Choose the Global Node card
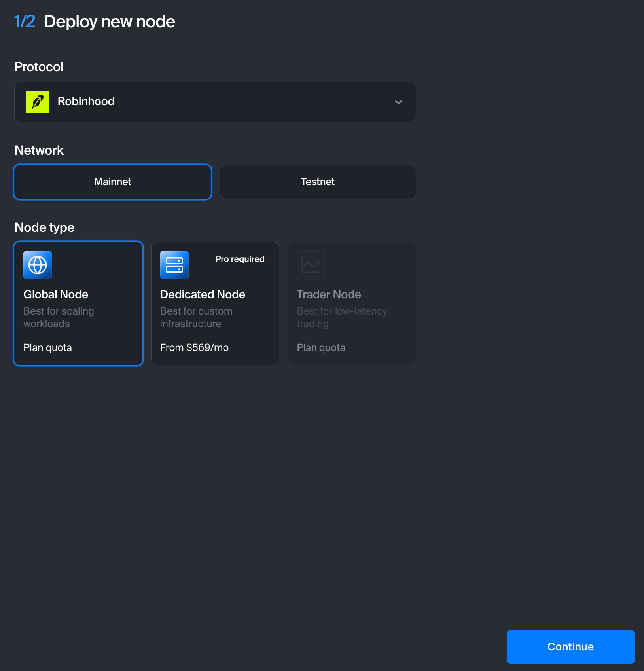 click(x=78, y=303)
